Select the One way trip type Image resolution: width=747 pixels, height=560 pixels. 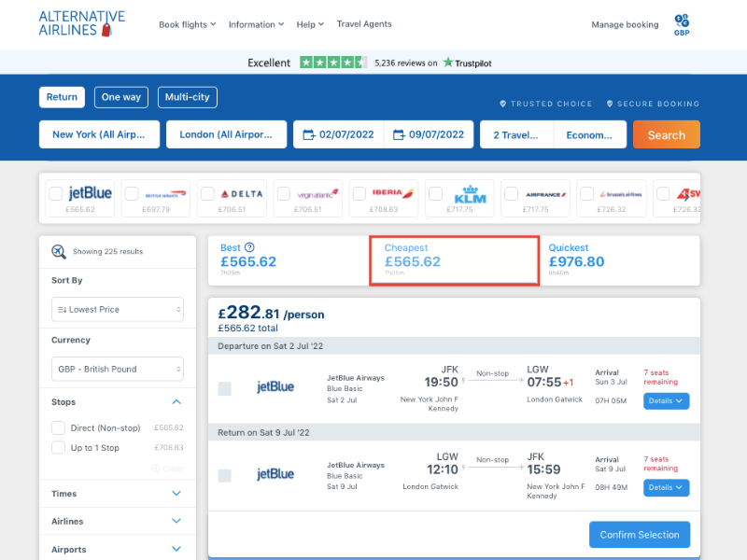click(x=121, y=97)
